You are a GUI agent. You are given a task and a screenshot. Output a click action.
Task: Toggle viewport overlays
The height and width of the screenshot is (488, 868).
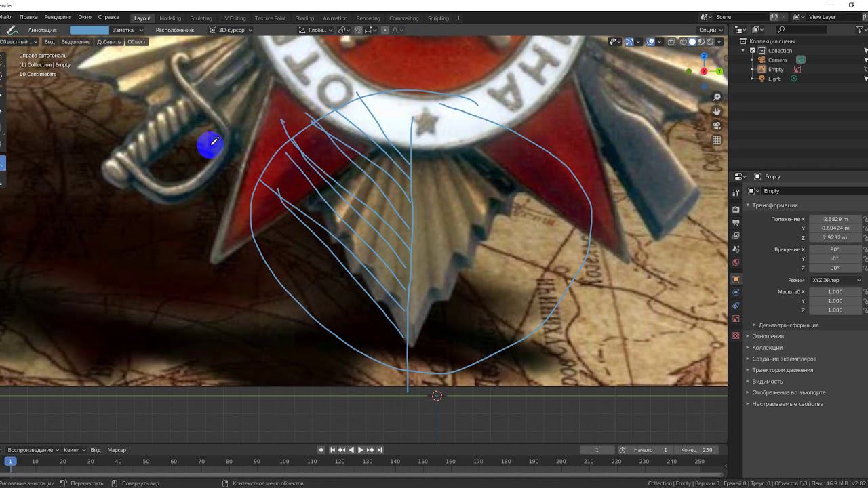coord(650,42)
